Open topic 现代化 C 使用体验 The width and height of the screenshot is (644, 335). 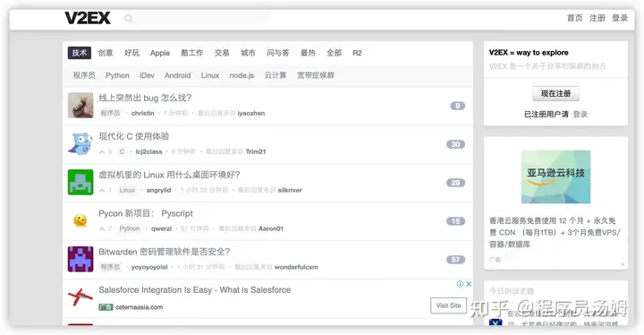tap(134, 136)
